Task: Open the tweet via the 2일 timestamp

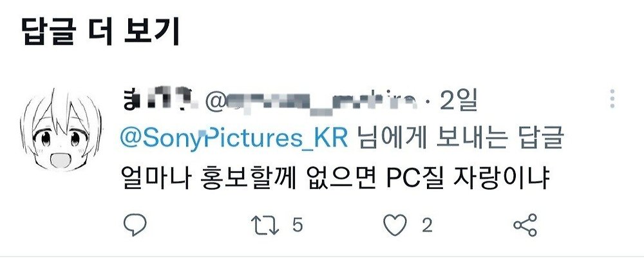Action: tap(459, 100)
